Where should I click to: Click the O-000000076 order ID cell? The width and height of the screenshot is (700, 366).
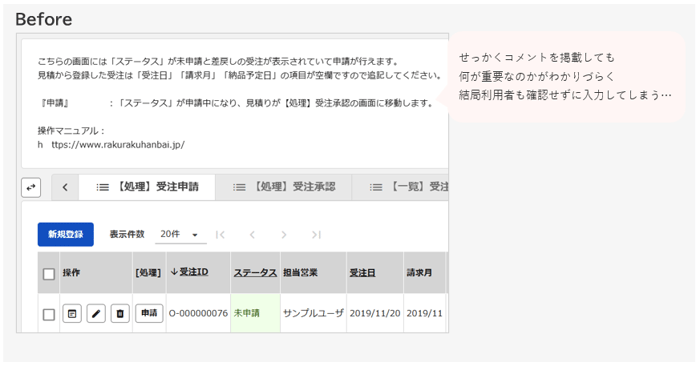198,313
